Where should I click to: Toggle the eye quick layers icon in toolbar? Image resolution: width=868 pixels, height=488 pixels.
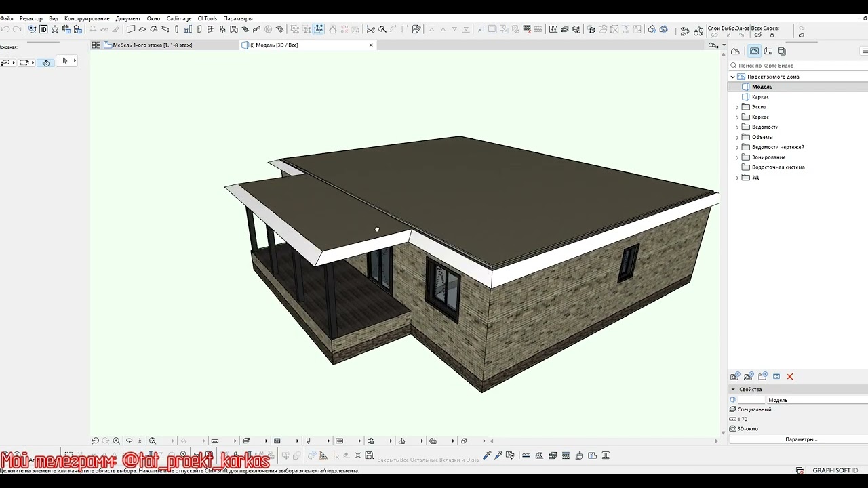click(685, 30)
